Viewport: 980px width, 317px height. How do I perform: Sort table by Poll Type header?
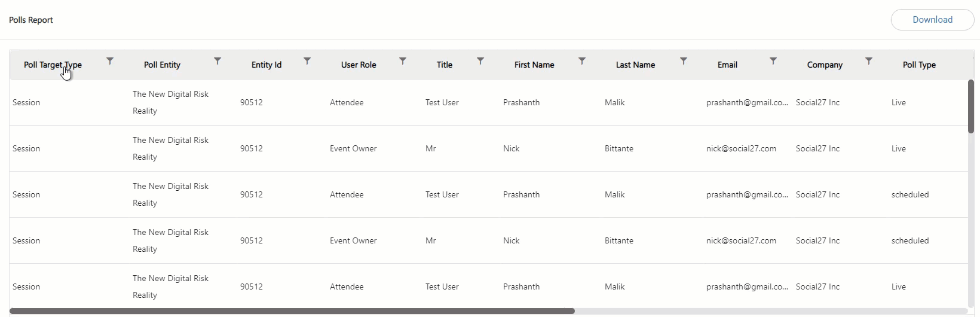click(919, 65)
